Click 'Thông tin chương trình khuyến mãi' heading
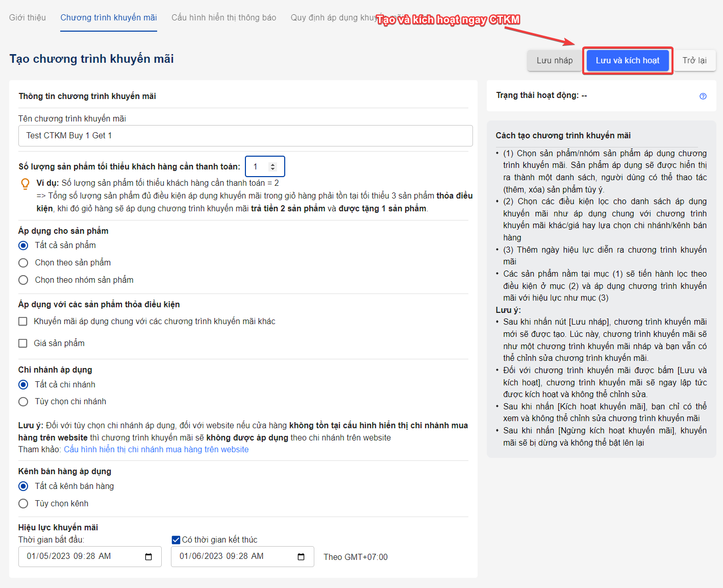Screen dimensions: 723x588 (x=87, y=96)
